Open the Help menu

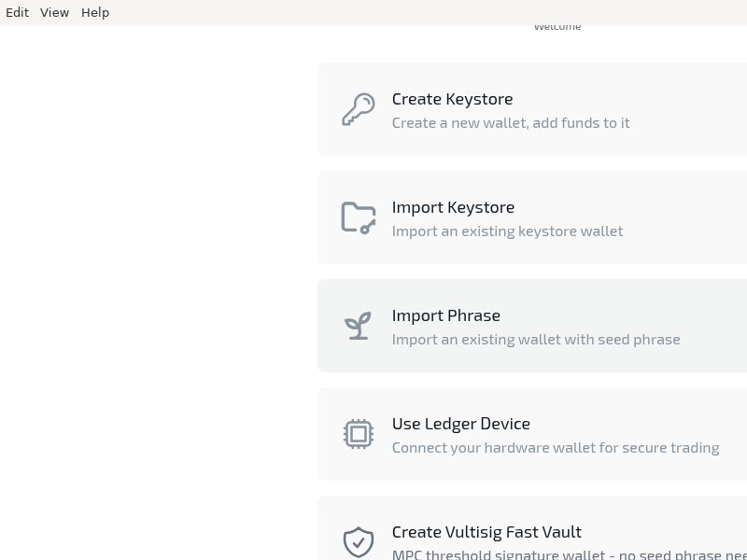[95, 12]
